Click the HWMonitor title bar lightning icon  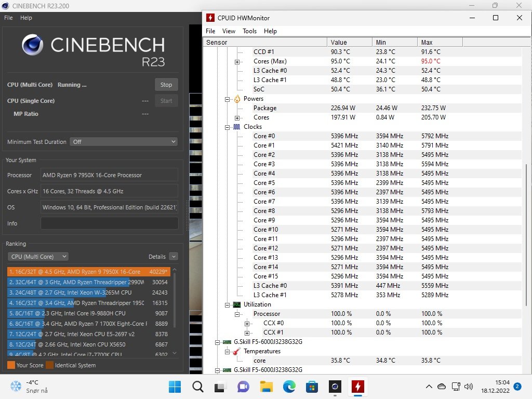(210, 18)
